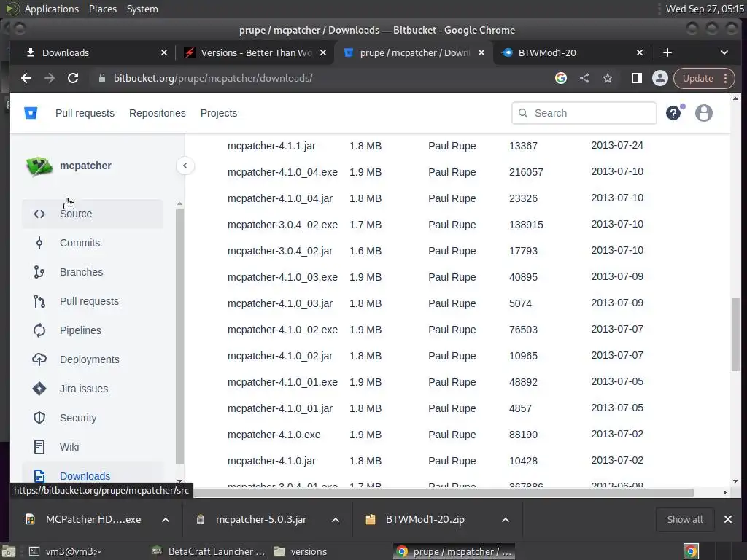This screenshot has height=560, width=747.
Task: Open Deployments cloud icon
Action: (39, 359)
